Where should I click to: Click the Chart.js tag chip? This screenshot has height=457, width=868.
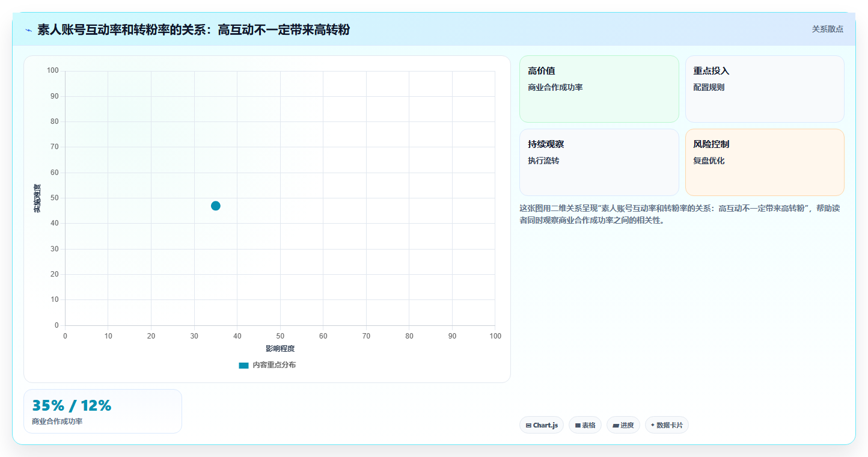[x=542, y=425]
